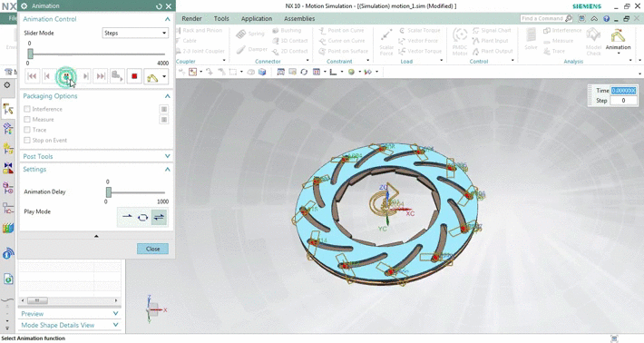Screen dimensions: 644x343
Task: Enable the Trace checkbox
Action: coord(27,130)
